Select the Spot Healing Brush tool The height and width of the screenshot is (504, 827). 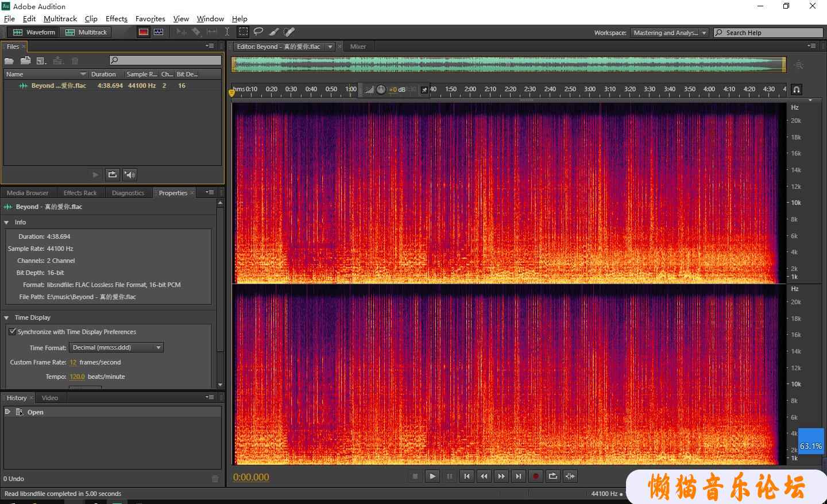click(289, 32)
